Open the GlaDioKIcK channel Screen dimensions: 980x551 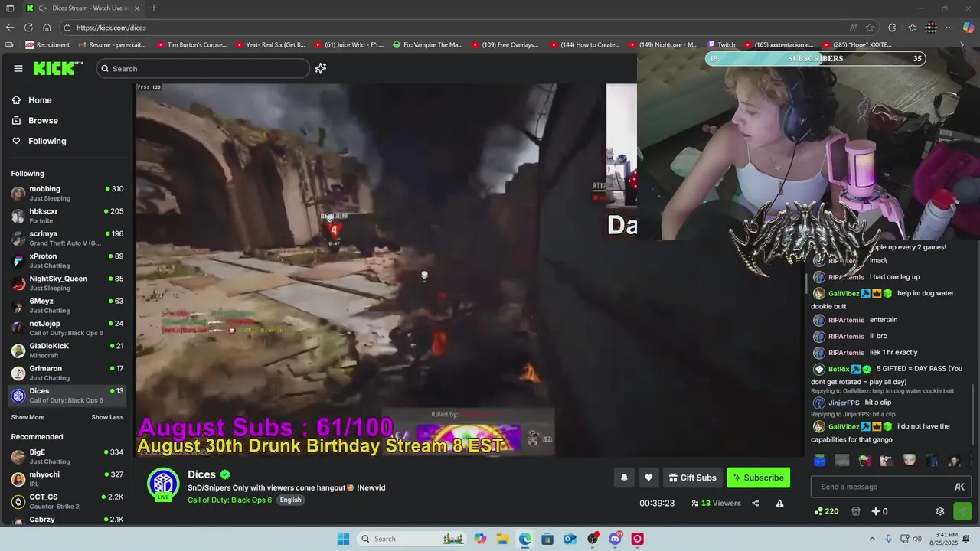[x=67, y=350]
